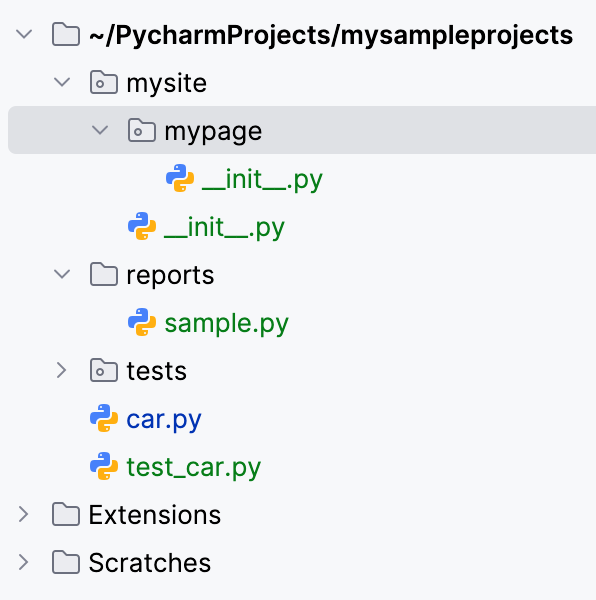Click the Scratches folder icon

66,562
